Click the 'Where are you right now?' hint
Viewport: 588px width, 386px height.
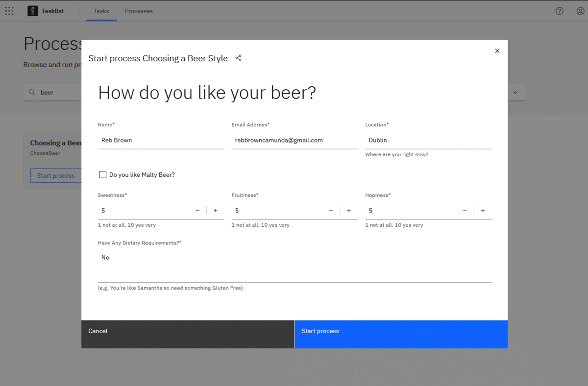point(397,154)
